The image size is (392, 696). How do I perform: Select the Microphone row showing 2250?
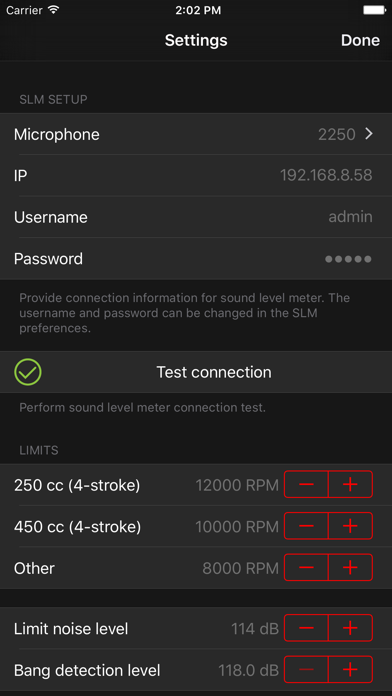[196, 134]
